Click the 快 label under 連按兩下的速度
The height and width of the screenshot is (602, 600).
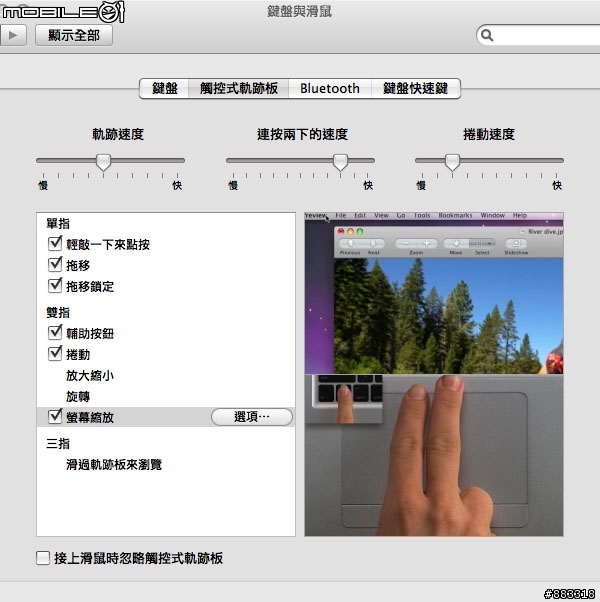coord(368,186)
